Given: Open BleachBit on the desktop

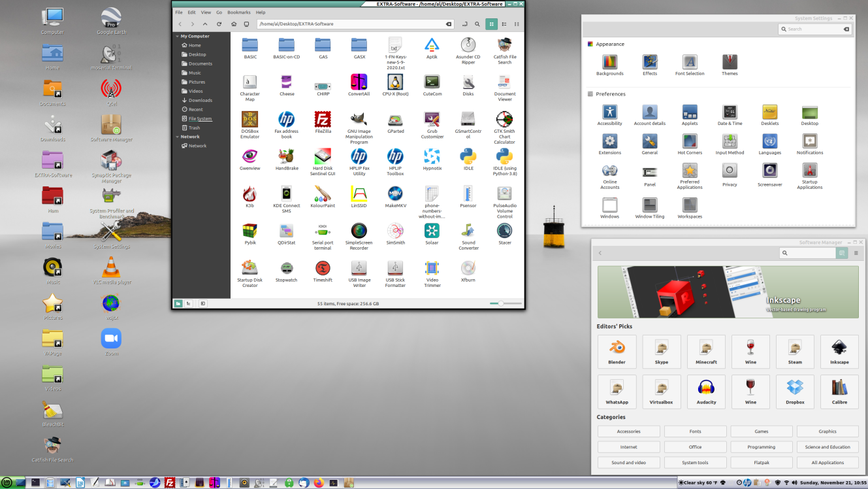Looking at the screenshot, I should pos(52,409).
